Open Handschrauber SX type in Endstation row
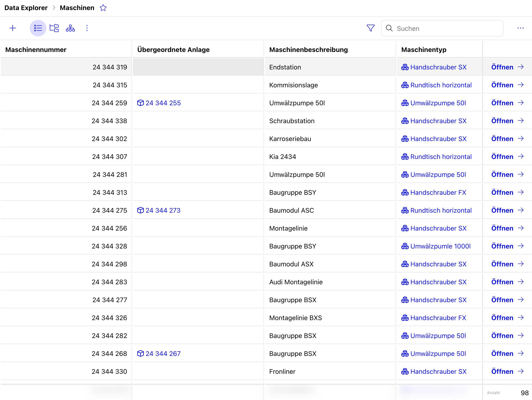This screenshot has width=532, height=400. [x=434, y=67]
